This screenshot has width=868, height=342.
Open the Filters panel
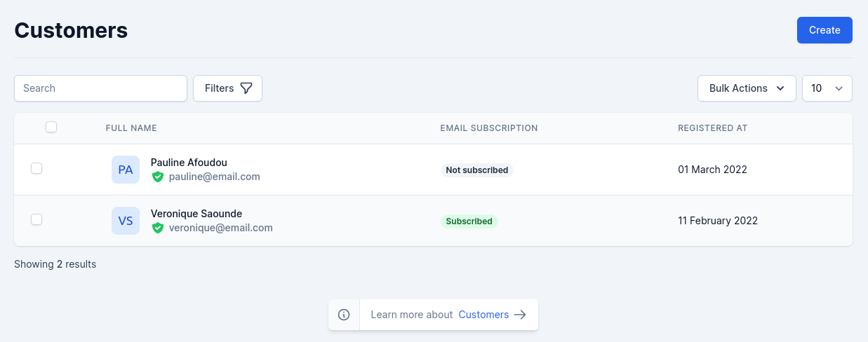click(x=227, y=88)
